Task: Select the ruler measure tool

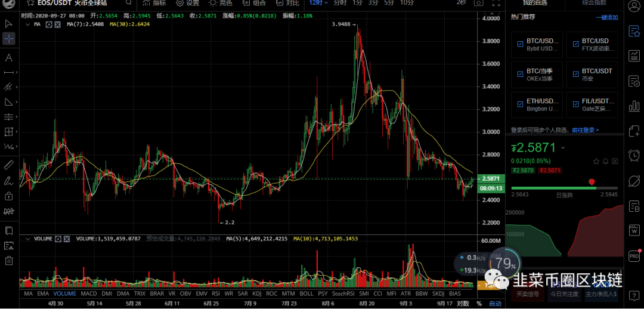Action: pos(8,165)
